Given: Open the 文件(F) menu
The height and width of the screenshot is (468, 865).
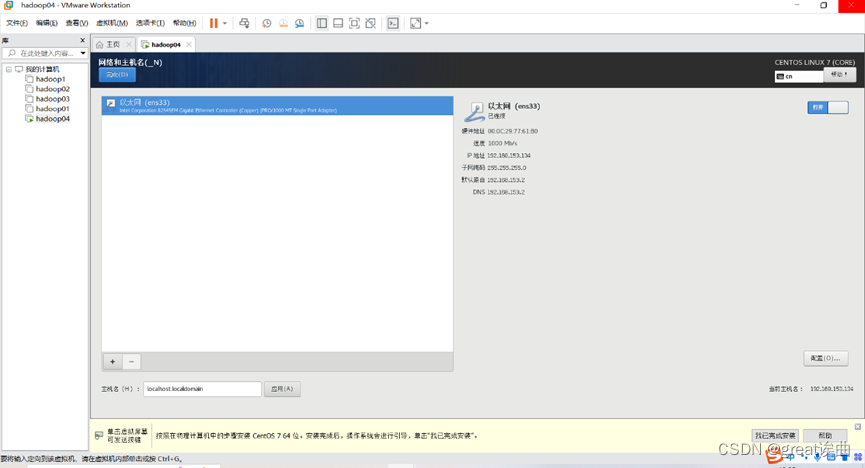Looking at the screenshot, I should (17, 23).
